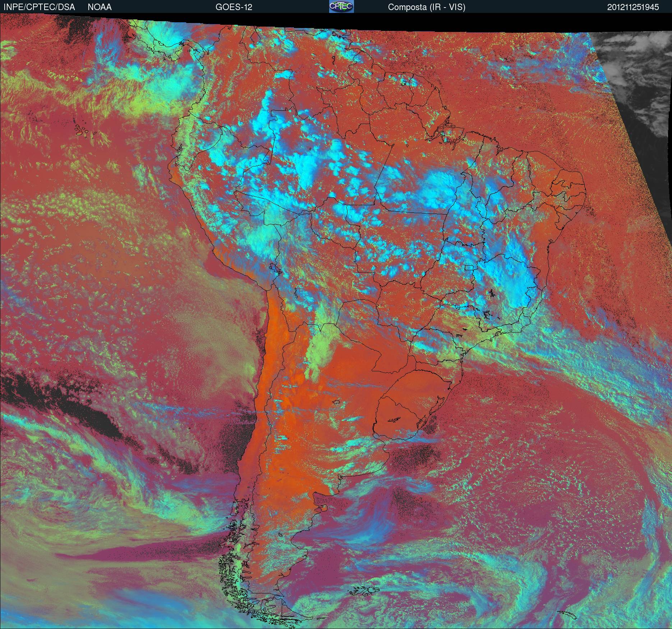Viewport: 672px width, 629px height.
Task: Select the Composta (IR - VIS) label
Action: pyautogui.click(x=427, y=7)
